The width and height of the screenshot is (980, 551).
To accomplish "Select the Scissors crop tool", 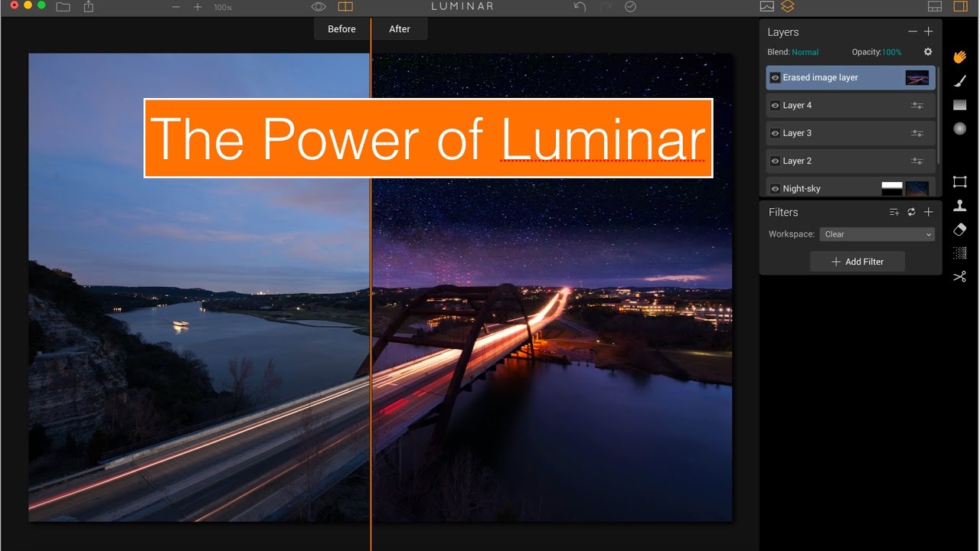I will point(960,276).
